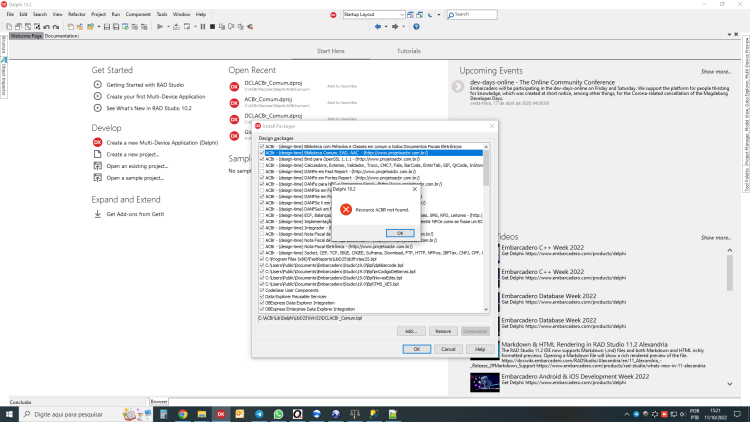Image resolution: width=750 pixels, height=422 pixels.
Task: Close the Delphi 10.2 error message box
Action: coord(415,189)
